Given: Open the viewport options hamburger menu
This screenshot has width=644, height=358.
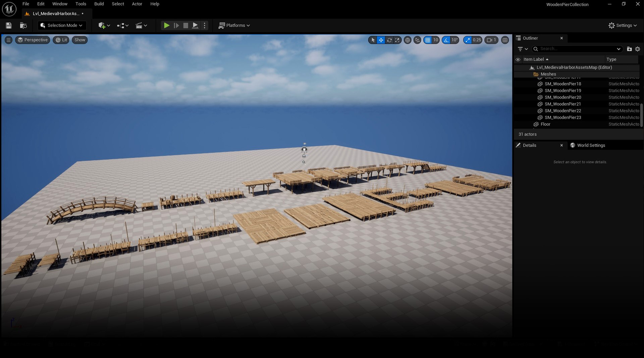Looking at the screenshot, I should (x=9, y=40).
